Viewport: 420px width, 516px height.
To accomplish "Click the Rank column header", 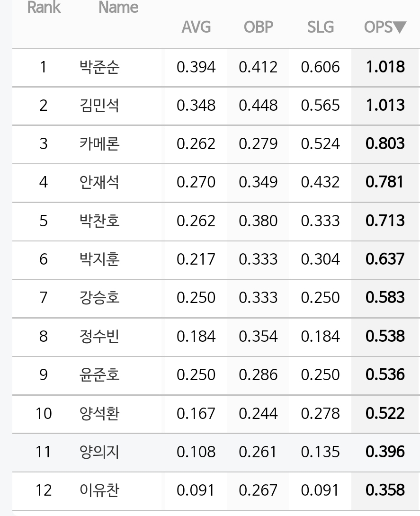I will 44,7.
